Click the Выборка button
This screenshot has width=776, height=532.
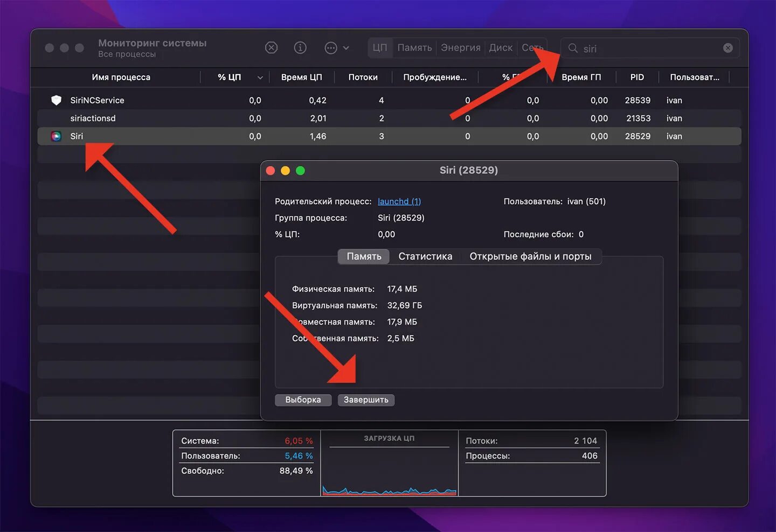click(x=303, y=400)
